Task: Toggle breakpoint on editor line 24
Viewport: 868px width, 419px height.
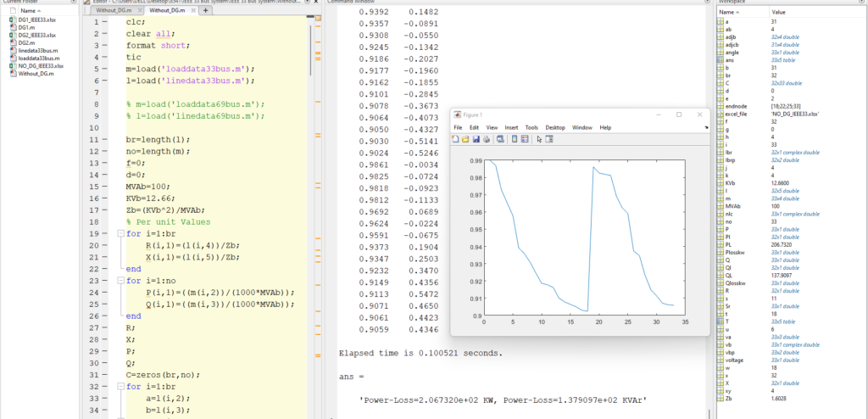Action: pos(104,292)
